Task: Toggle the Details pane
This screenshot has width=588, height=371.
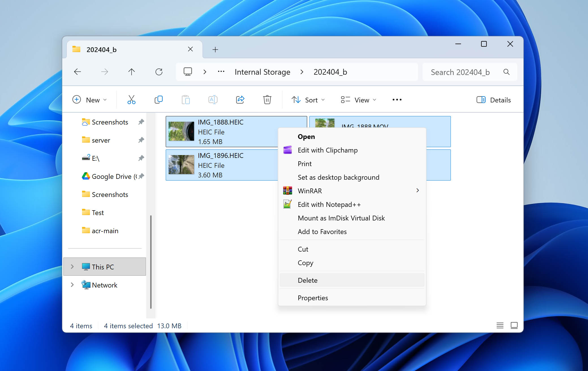Action: tap(494, 100)
